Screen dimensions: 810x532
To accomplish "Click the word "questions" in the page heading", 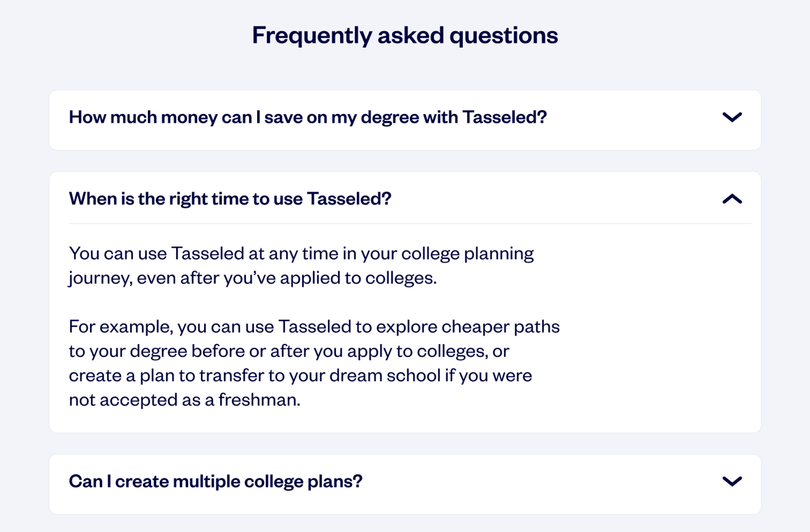I will [503, 35].
